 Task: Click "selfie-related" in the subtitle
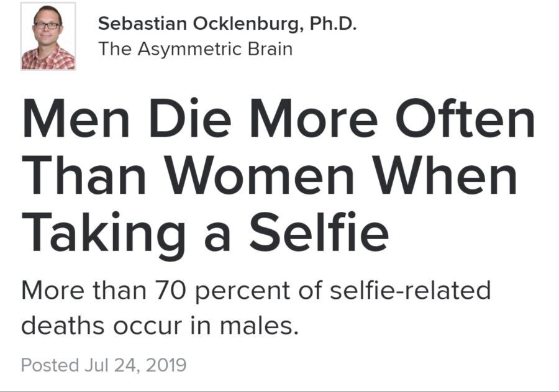pyautogui.click(x=411, y=289)
